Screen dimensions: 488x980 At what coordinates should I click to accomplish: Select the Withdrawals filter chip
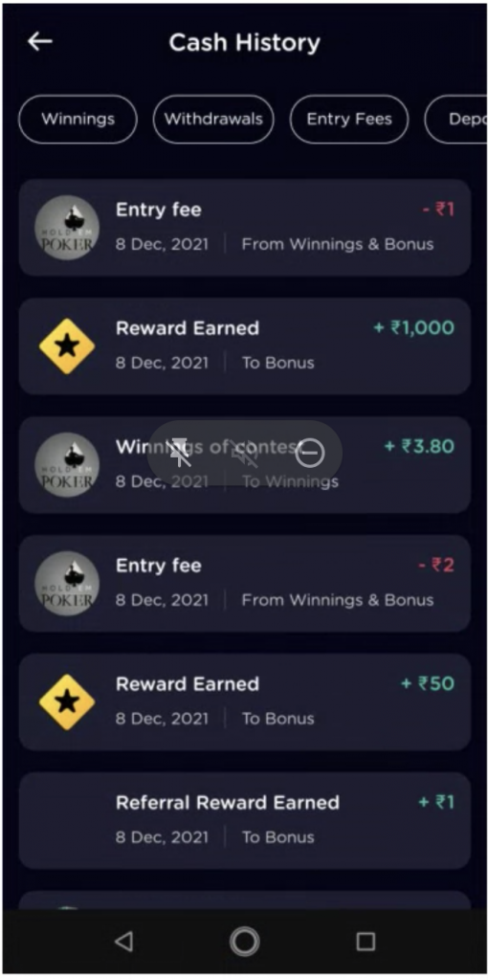(213, 120)
